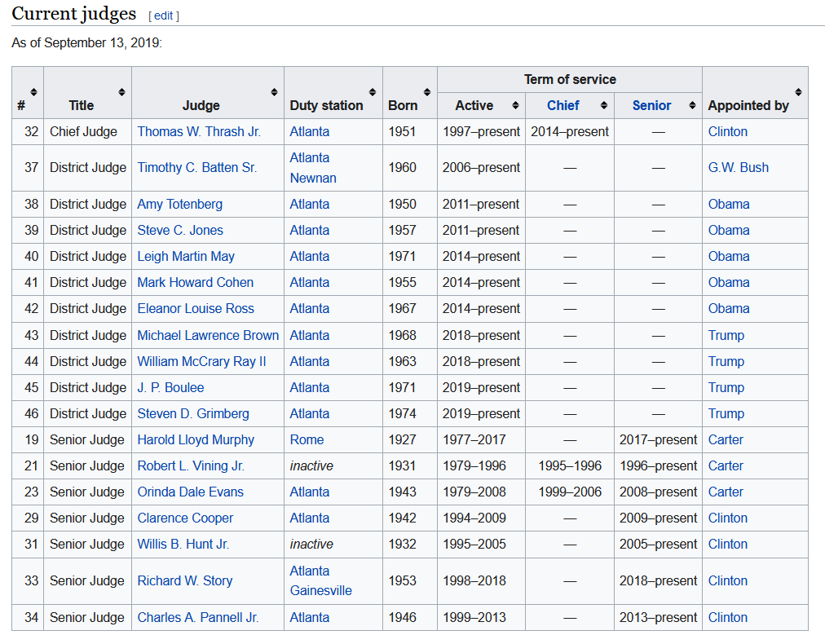Follow Rome duty station link
Image resolution: width=825 pixels, height=644 pixels.
point(307,440)
